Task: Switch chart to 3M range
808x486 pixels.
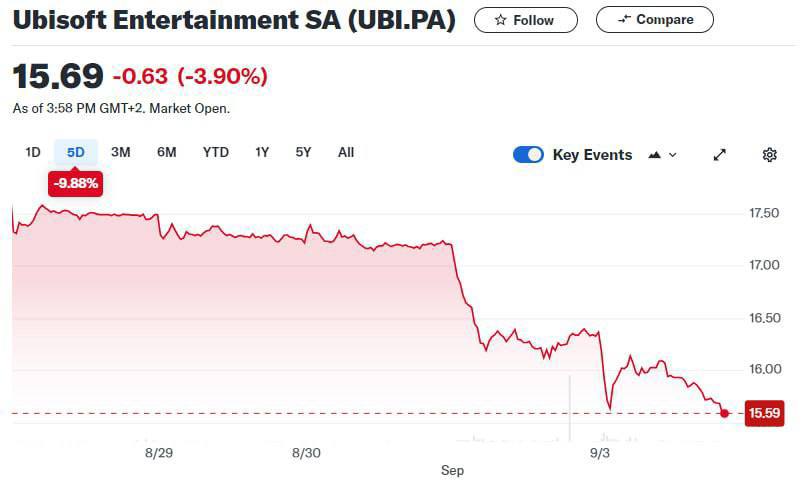Action: (x=120, y=152)
